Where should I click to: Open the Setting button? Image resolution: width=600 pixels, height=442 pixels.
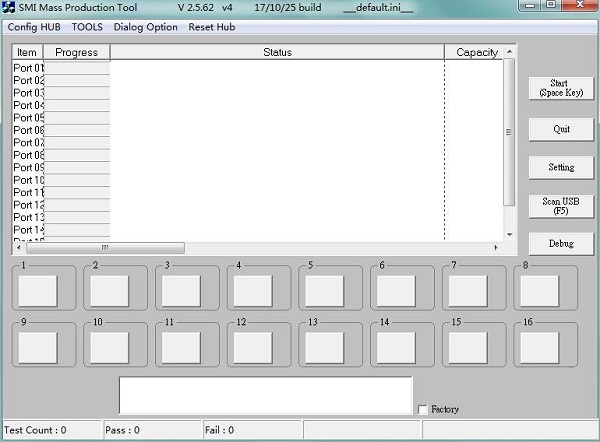click(x=561, y=167)
